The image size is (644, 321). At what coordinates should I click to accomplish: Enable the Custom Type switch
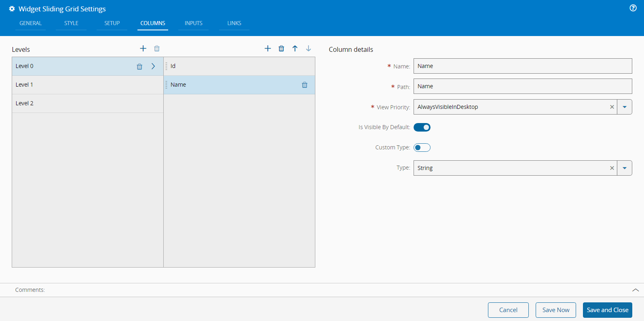coord(422,148)
